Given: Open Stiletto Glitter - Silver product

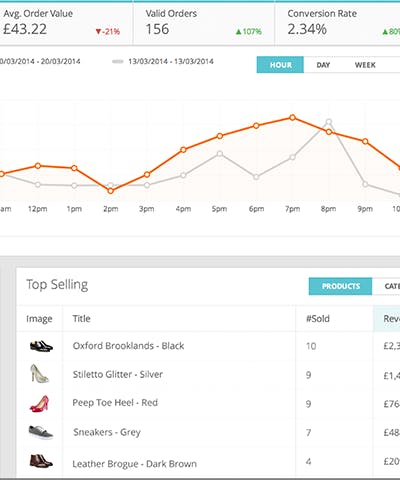Looking at the screenshot, I should tap(118, 374).
